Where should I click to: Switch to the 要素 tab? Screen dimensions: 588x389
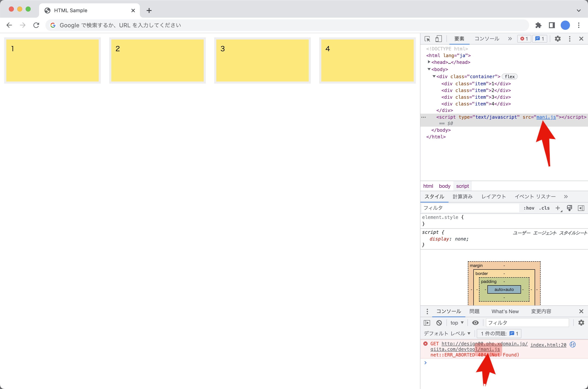click(459, 39)
